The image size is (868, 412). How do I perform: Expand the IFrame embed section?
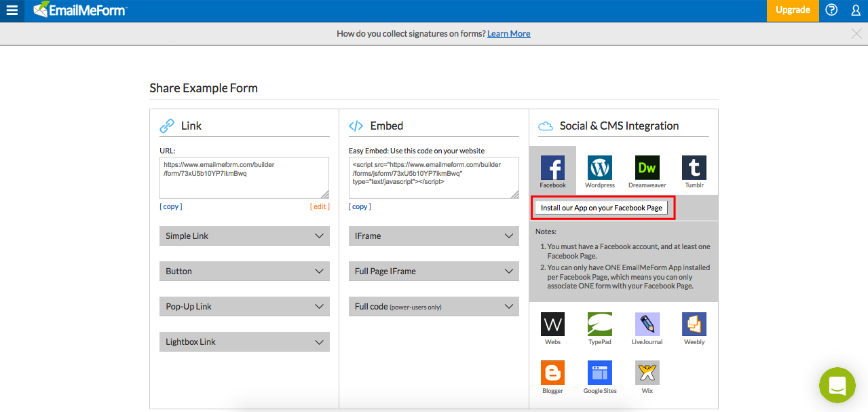434,236
